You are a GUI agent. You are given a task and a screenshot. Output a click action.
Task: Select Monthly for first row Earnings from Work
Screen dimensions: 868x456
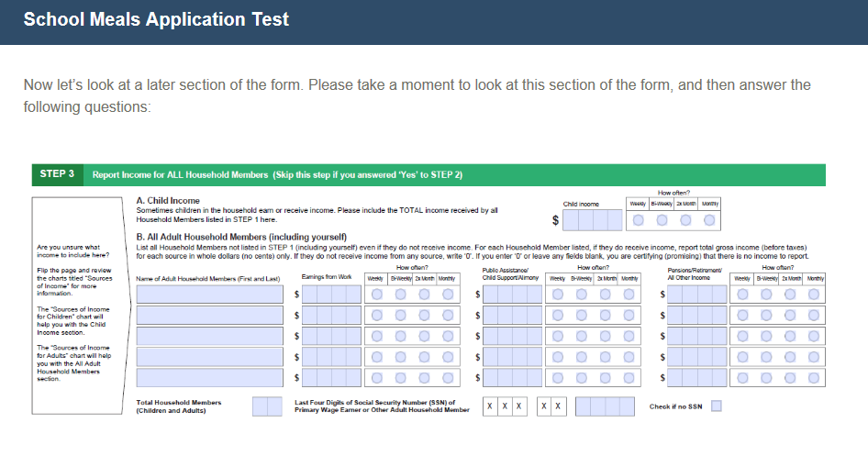click(447, 295)
